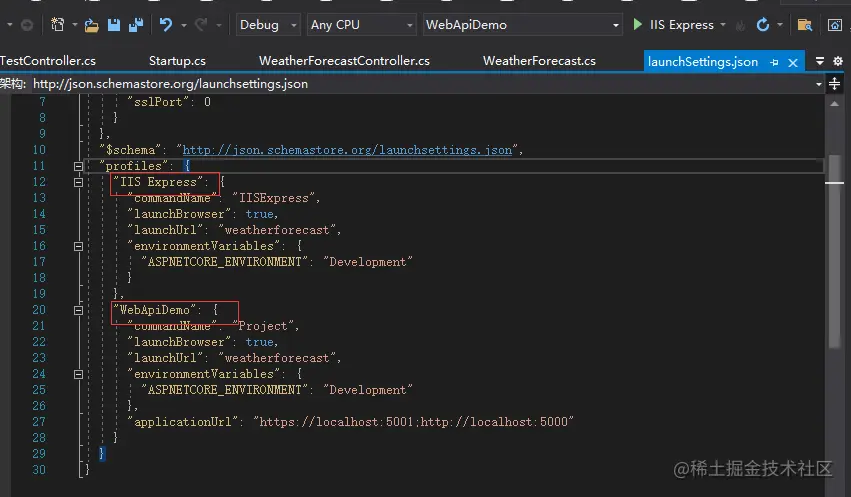Open the tab settings gear

(x=838, y=61)
